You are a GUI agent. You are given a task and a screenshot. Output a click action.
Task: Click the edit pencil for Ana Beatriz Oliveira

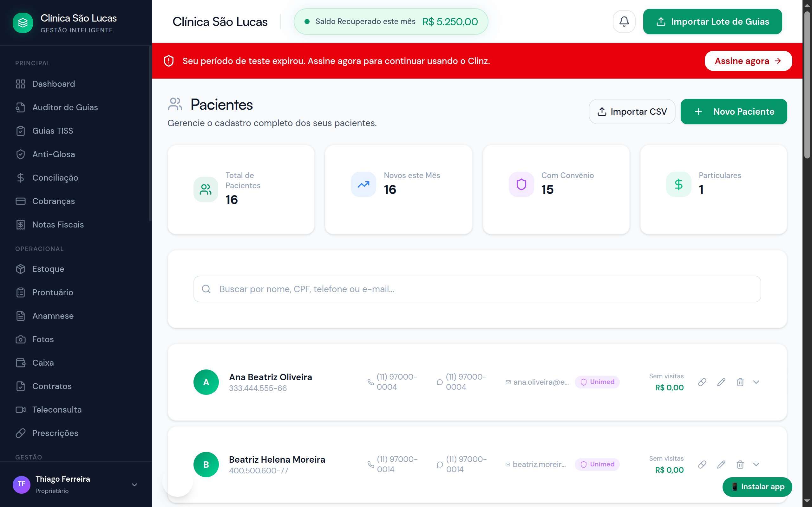pyautogui.click(x=721, y=382)
